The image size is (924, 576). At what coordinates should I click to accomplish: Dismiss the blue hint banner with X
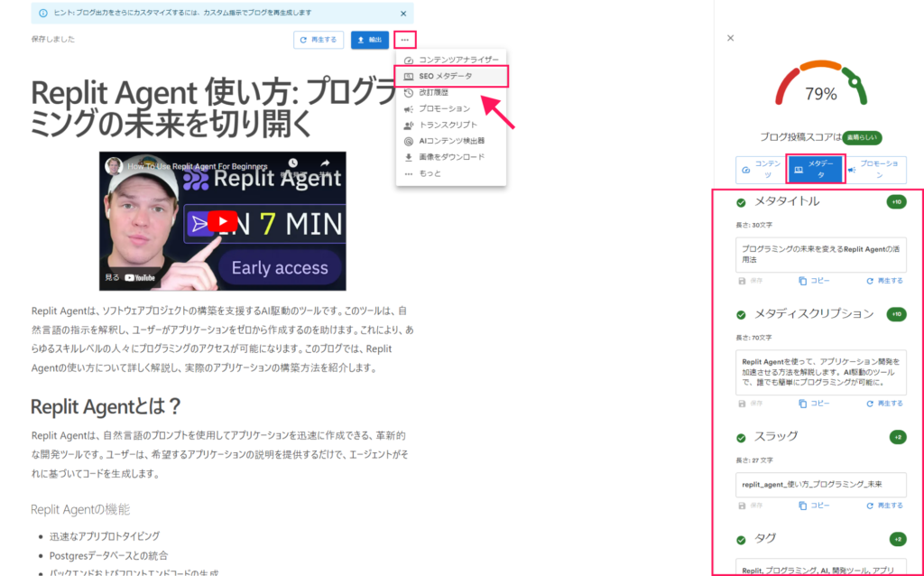point(403,14)
